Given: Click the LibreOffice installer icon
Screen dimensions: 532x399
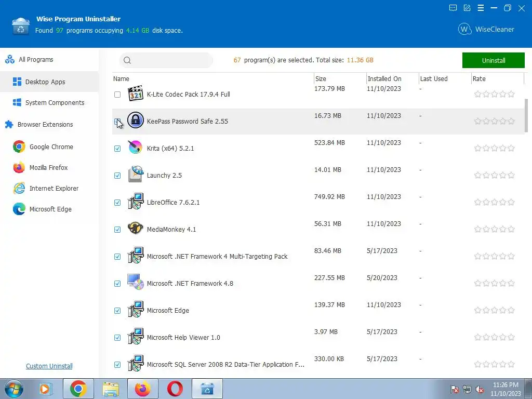Looking at the screenshot, I should [x=136, y=202].
